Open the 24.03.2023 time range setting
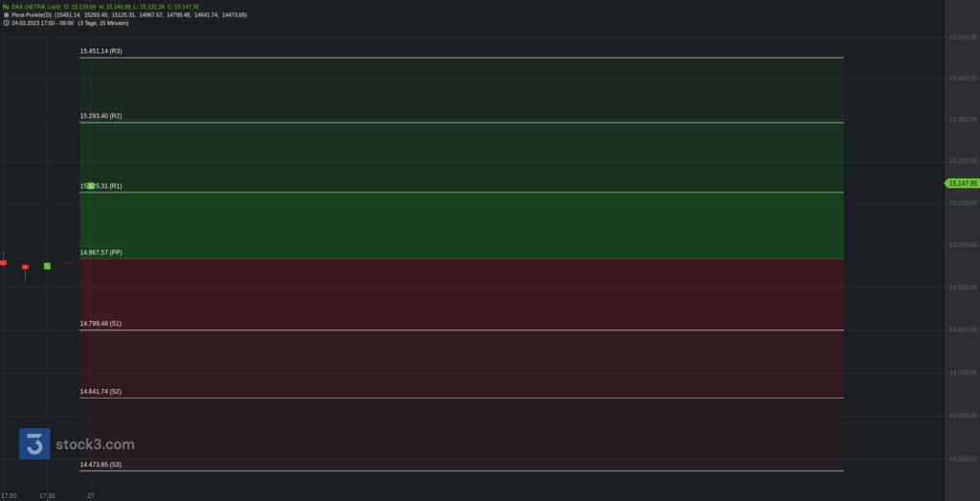 pos(42,23)
